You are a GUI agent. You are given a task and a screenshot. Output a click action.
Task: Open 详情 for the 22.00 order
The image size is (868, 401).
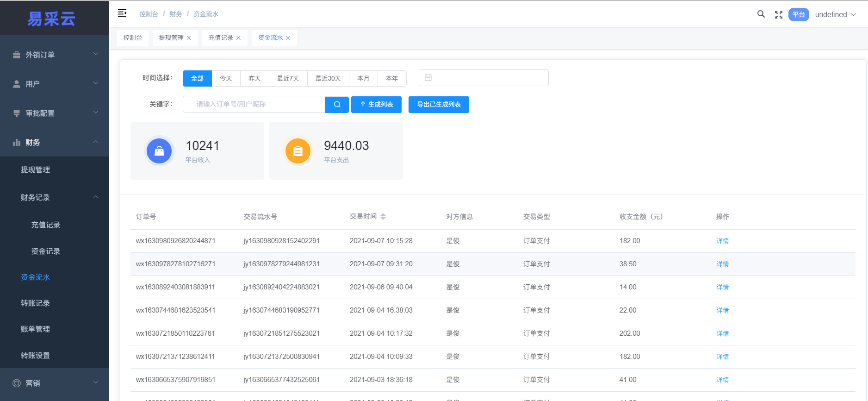coord(722,310)
